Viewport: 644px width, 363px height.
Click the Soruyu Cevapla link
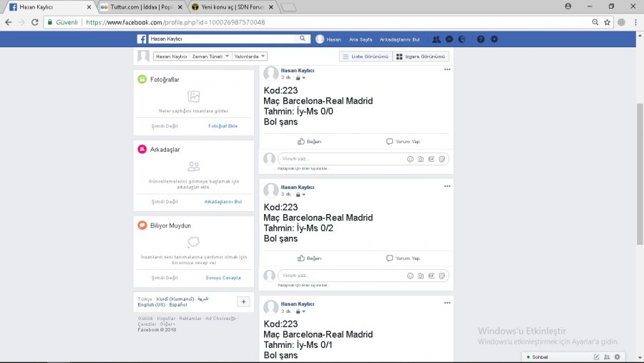pyautogui.click(x=223, y=278)
